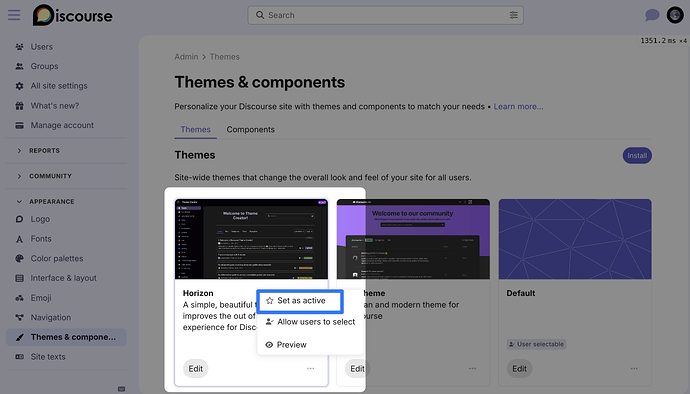Click the User selectable badge
The height and width of the screenshot is (394, 690).
click(536, 344)
